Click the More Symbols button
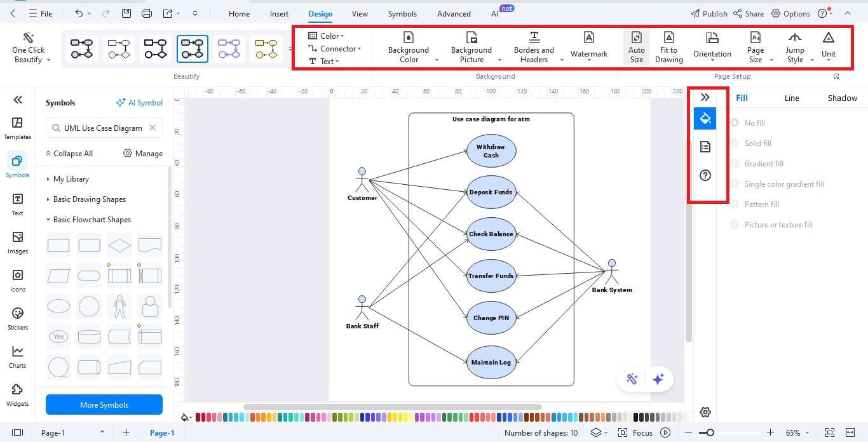868x442 pixels. [x=104, y=405]
